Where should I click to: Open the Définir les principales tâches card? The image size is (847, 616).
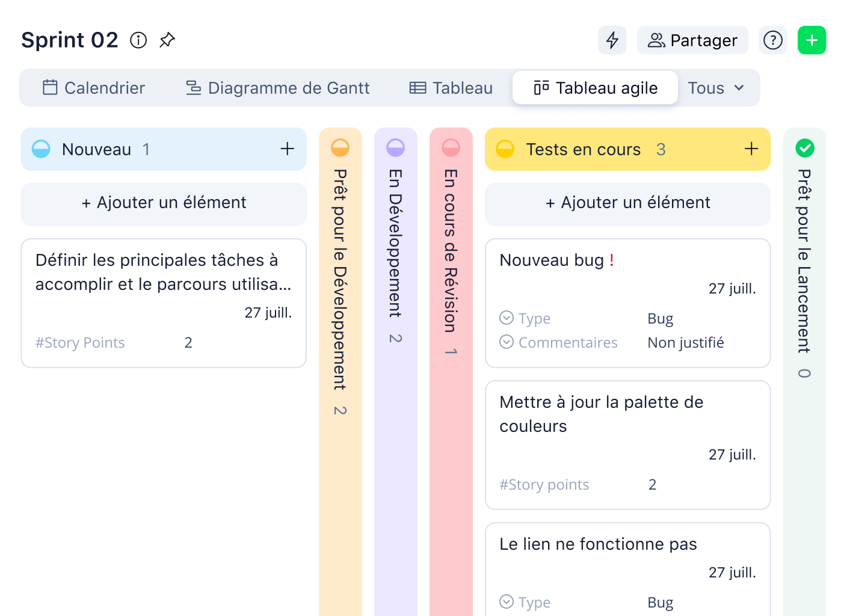[164, 303]
